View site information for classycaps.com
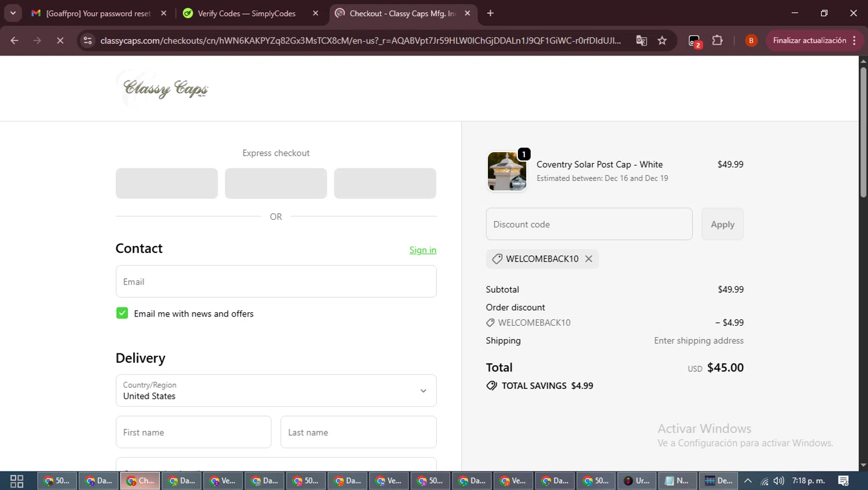The image size is (868, 490). click(88, 40)
